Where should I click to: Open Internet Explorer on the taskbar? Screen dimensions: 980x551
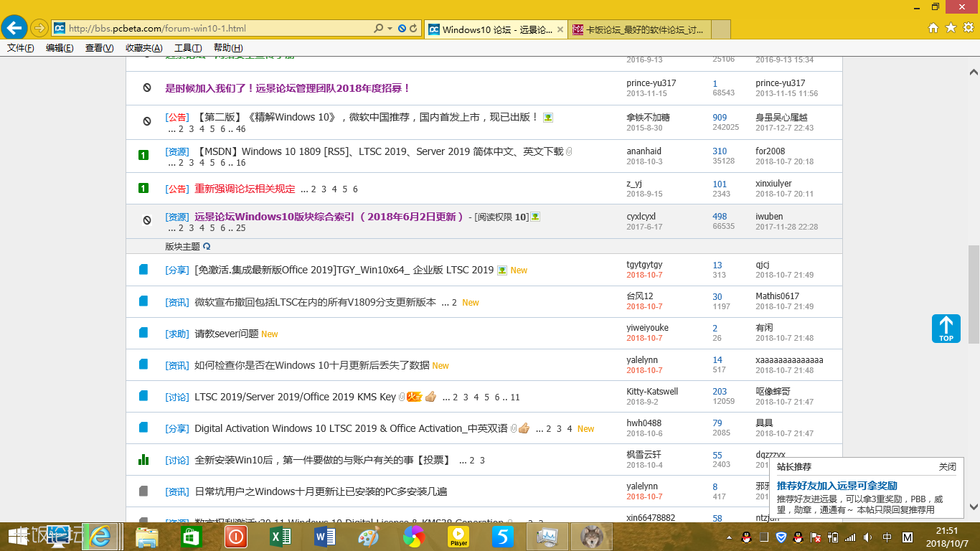(x=100, y=536)
